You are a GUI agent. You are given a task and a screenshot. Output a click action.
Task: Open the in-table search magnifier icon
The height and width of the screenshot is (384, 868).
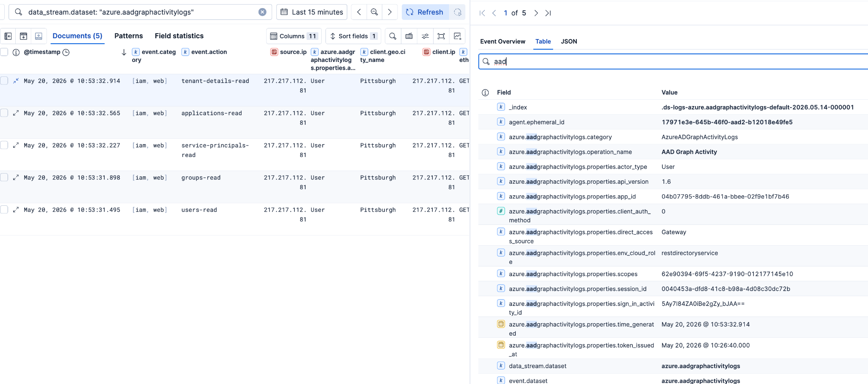point(393,36)
